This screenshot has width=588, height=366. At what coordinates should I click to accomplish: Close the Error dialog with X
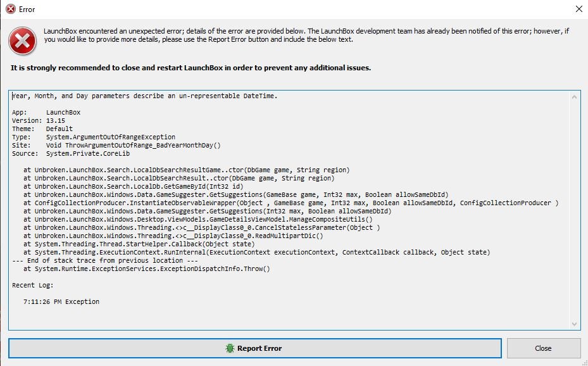pyautogui.click(x=579, y=9)
